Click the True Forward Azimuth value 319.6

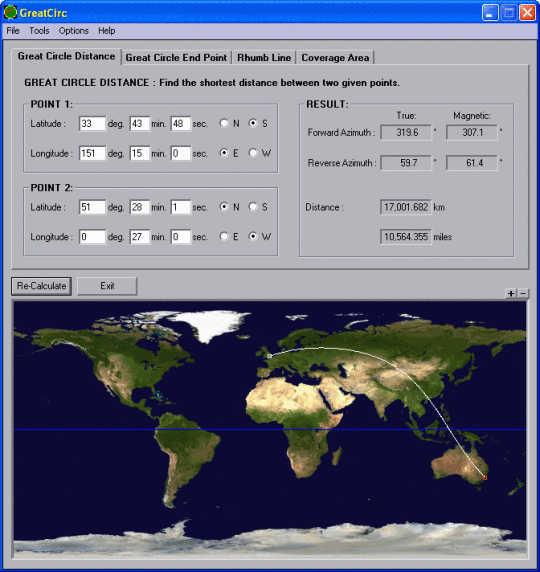tap(406, 132)
